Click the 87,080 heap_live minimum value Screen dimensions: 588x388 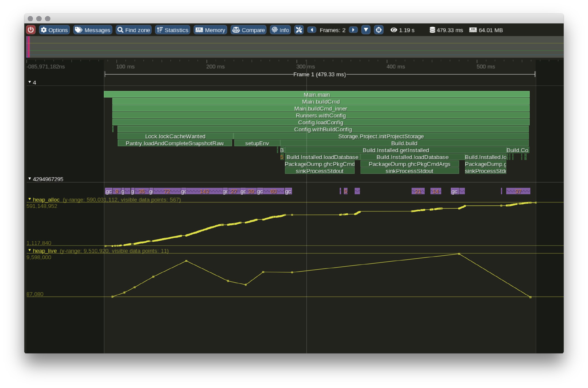tap(35, 294)
